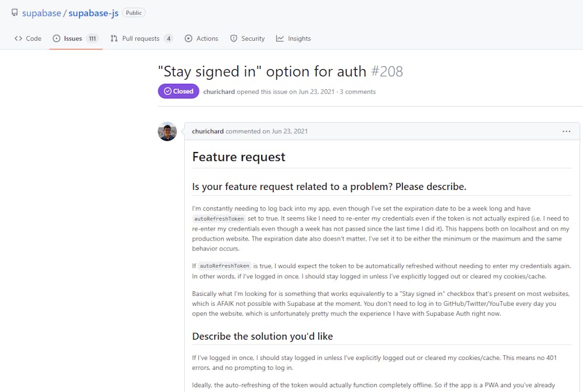Viewport: 583px width, 392px height.
Task: Open churichard's profile in issue header
Action: (219, 91)
